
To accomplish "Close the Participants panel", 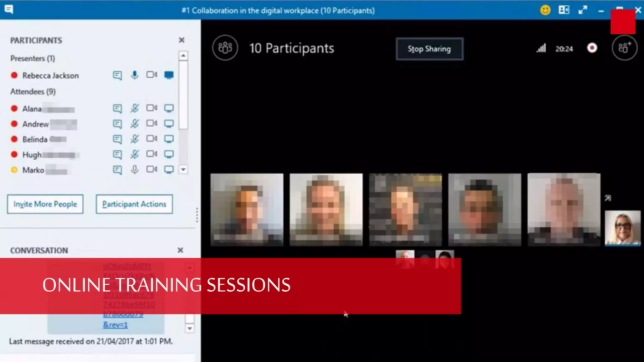I will (x=181, y=40).
